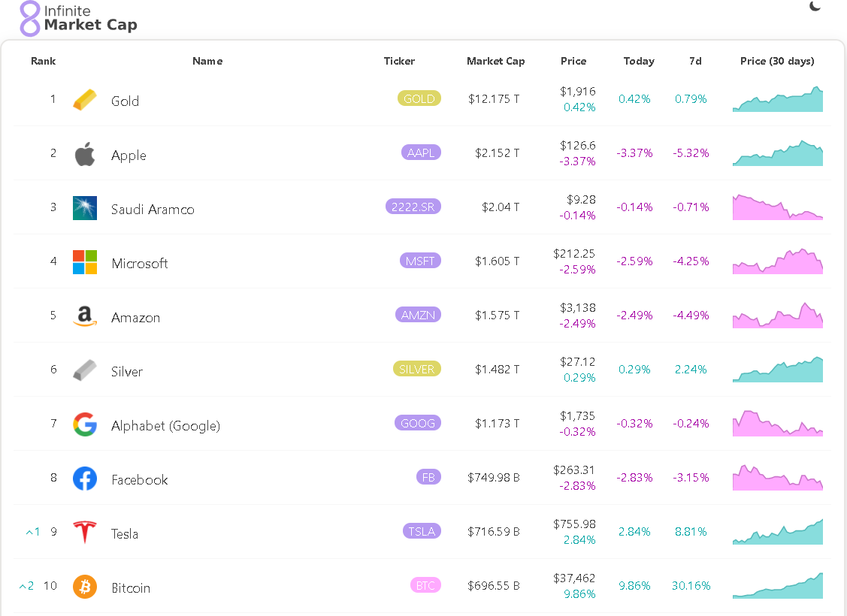Select the Tesla logo icon
847x616 pixels.
(x=85, y=533)
